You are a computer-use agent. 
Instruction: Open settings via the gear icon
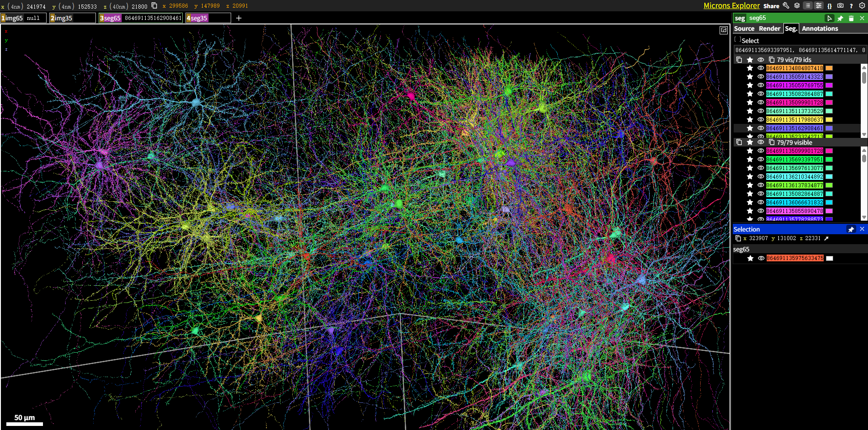[x=862, y=5]
